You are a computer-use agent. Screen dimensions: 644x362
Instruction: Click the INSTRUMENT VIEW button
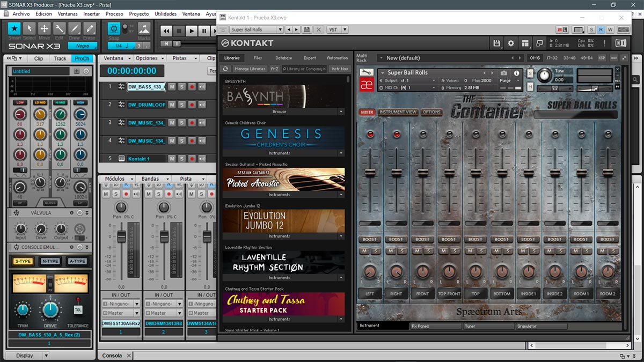click(398, 112)
